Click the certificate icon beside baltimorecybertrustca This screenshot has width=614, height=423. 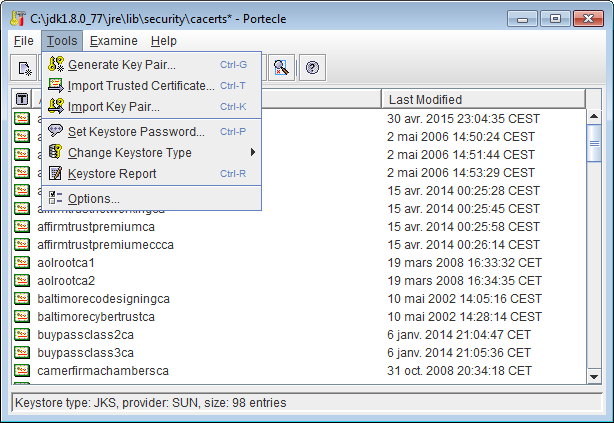click(x=22, y=316)
